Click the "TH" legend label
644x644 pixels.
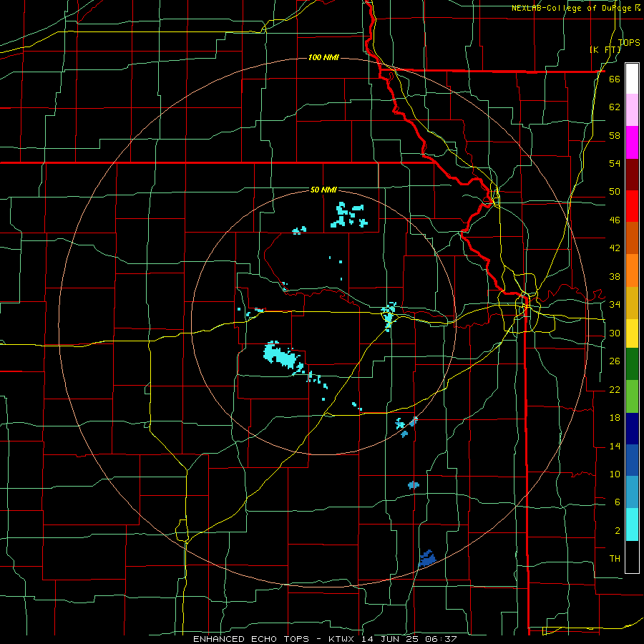615,559
